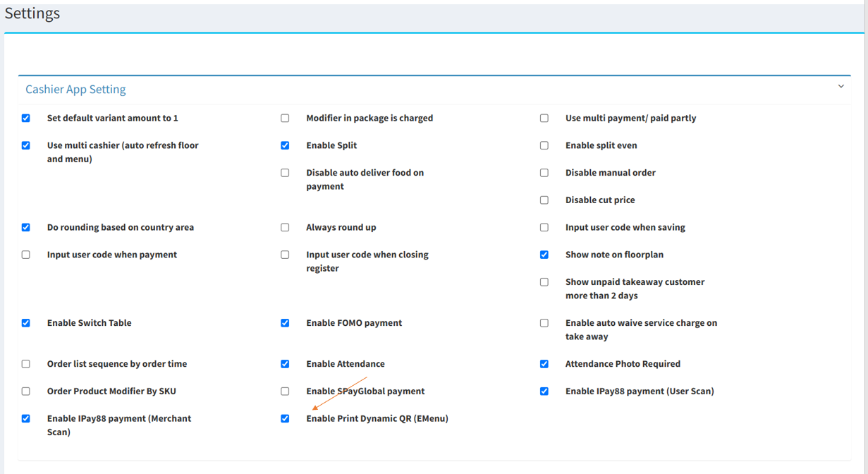Check Enable auto waive service charge
Image resolution: width=868 pixels, height=474 pixels.
[544, 323]
